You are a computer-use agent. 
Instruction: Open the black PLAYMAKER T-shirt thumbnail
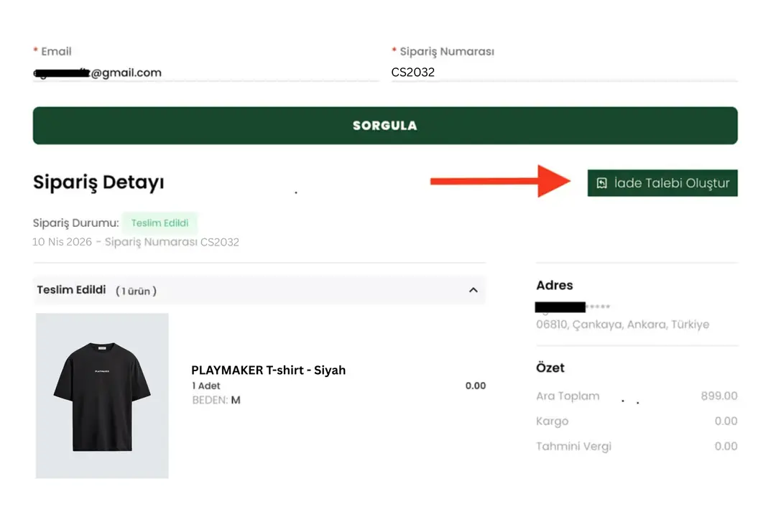click(102, 396)
